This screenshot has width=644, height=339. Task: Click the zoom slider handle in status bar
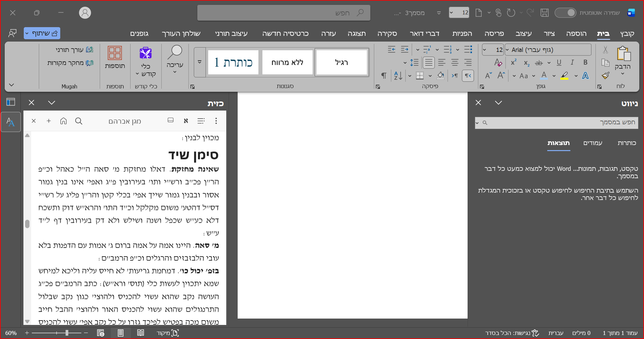[x=67, y=333]
